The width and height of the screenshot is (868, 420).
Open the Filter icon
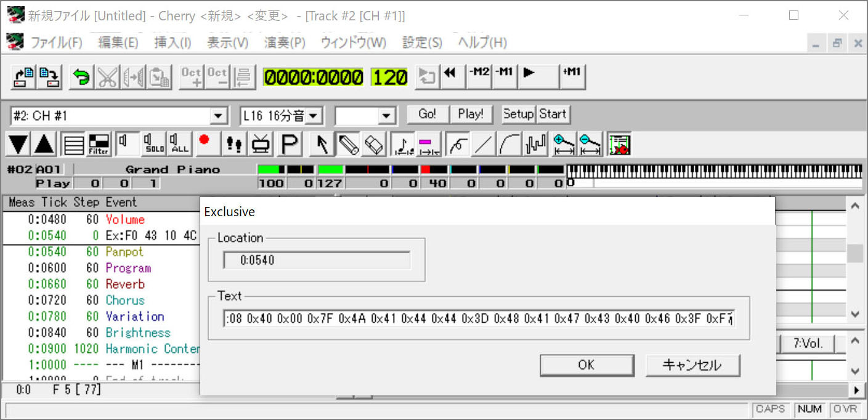pyautogui.click(x=99, y=144)
